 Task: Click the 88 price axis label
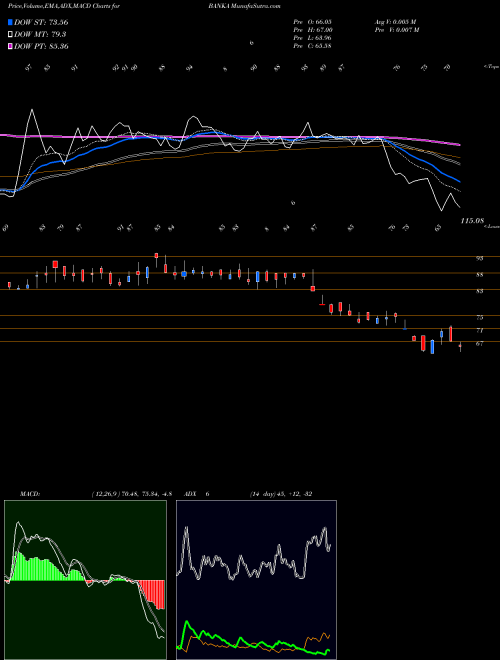pos(479,275)
